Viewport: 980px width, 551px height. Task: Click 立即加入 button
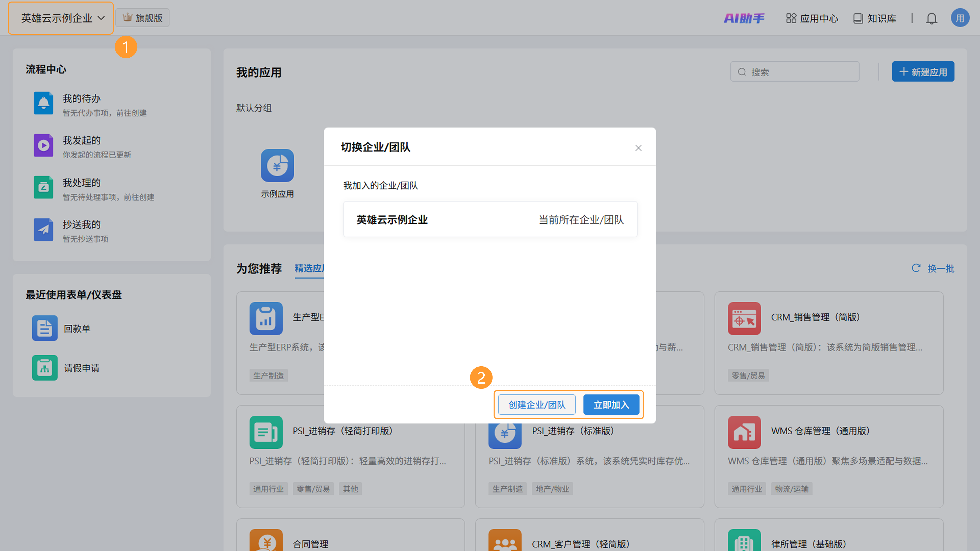click(x=611, y=405)
